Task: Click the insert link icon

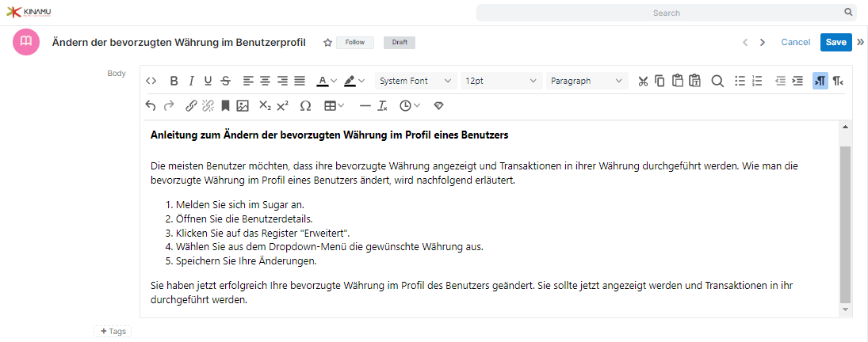Action: (x=191, y=105)
